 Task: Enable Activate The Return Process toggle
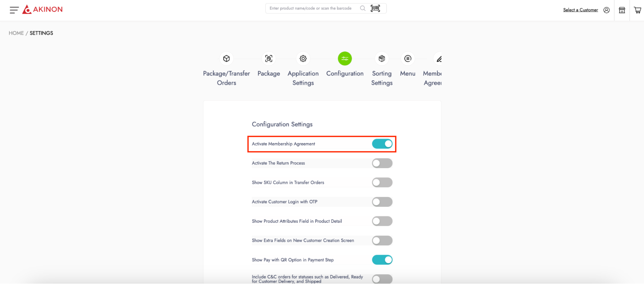point(382,163)
